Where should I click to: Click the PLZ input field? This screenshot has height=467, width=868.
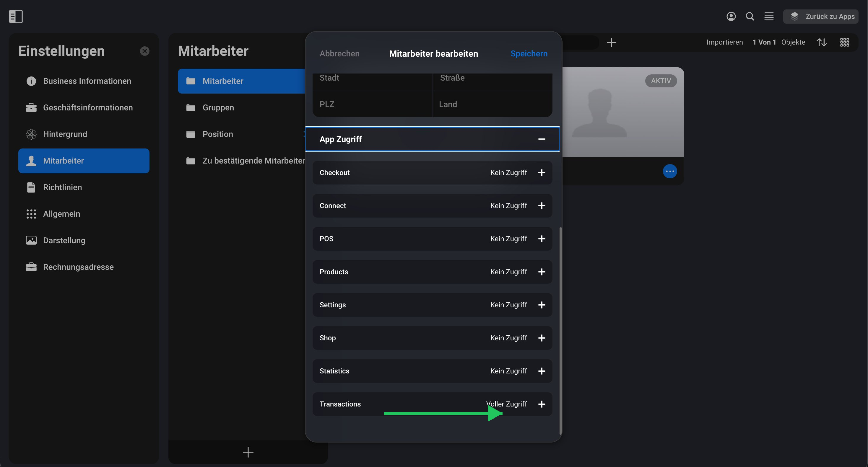pyautogui.click(x=372, y=104)
